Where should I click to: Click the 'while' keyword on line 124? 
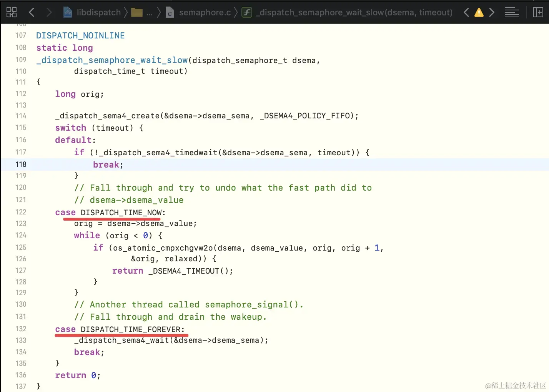click(x=87, y=236)
